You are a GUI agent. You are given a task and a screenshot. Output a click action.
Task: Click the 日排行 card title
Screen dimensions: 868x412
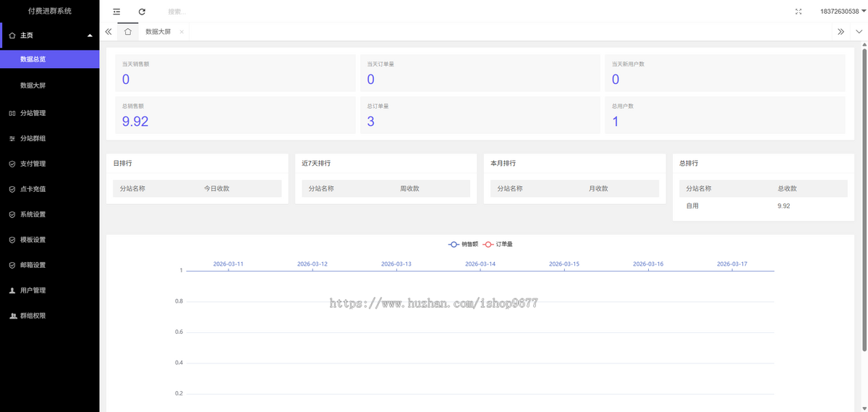[122, 164]
